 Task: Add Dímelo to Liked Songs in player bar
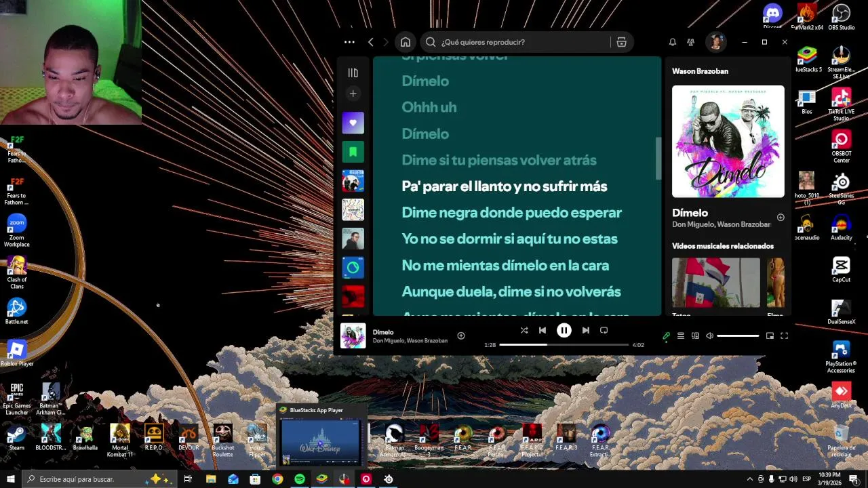pyautogui.click(x=461, y=335)
